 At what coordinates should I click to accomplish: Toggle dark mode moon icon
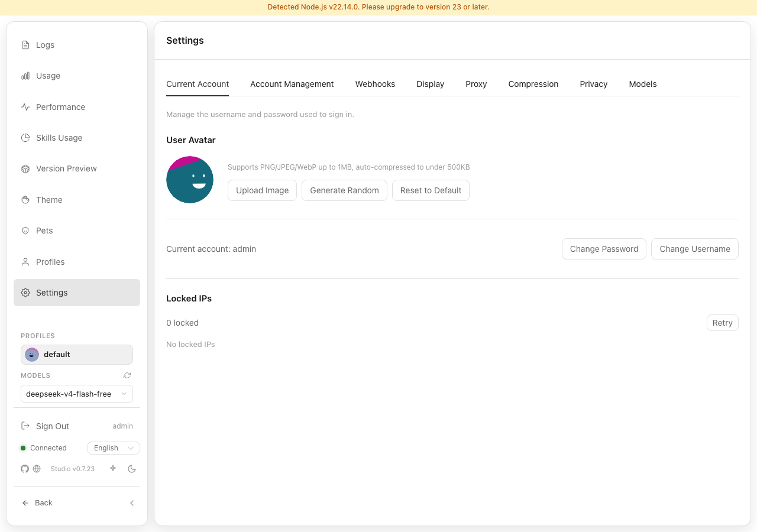[x=132, y=469]
